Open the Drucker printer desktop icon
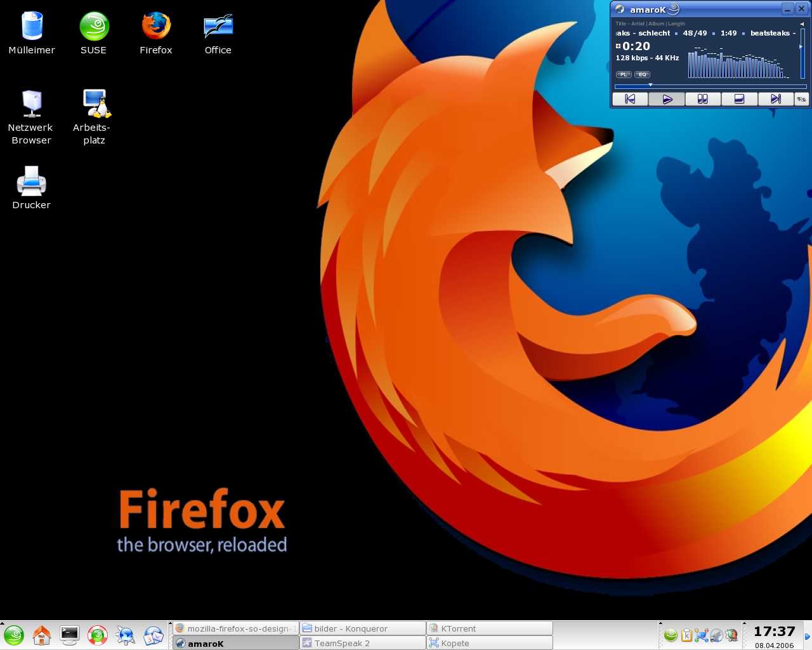Image resolution: width=812 pixels, height=650 pixels. point(32,187)
